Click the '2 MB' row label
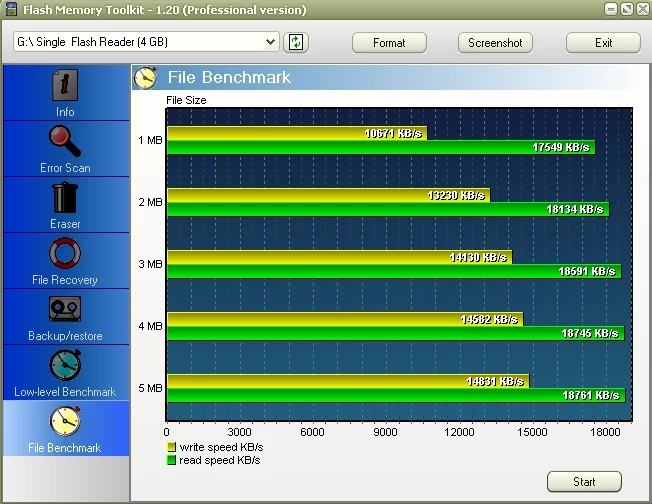The width and height of the screenshot is (652, 504). (x=150, y=202)
